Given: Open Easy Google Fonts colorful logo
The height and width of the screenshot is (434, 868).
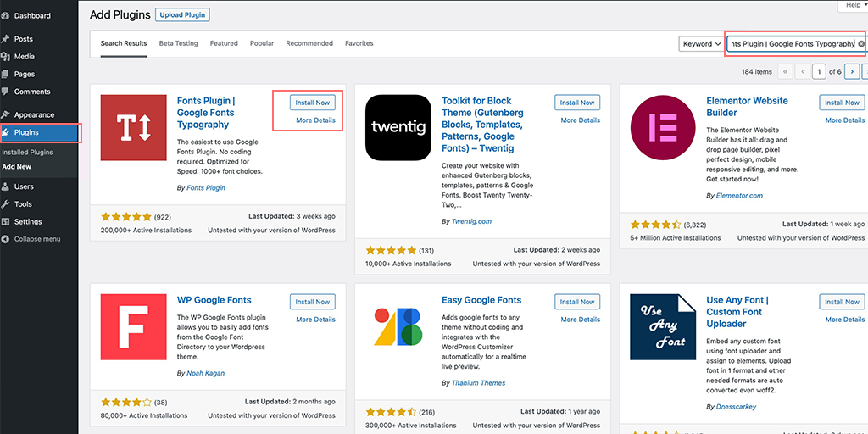Looking at the screenshot, I should point(398,327).
